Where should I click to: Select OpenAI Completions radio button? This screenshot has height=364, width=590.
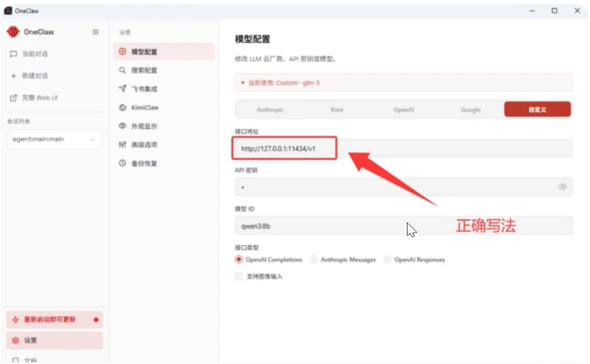238,259
